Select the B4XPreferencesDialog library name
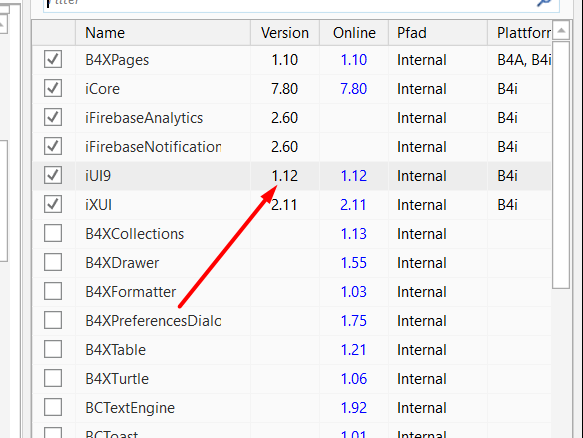This screenshot has height=438, width=583. click(x=153, y=321)
